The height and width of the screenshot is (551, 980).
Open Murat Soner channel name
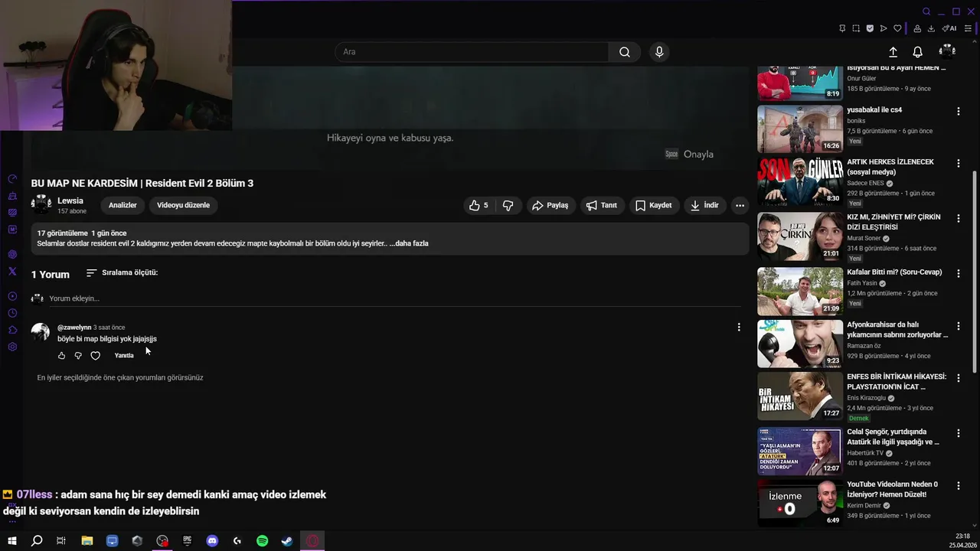[x=864, y=238]
